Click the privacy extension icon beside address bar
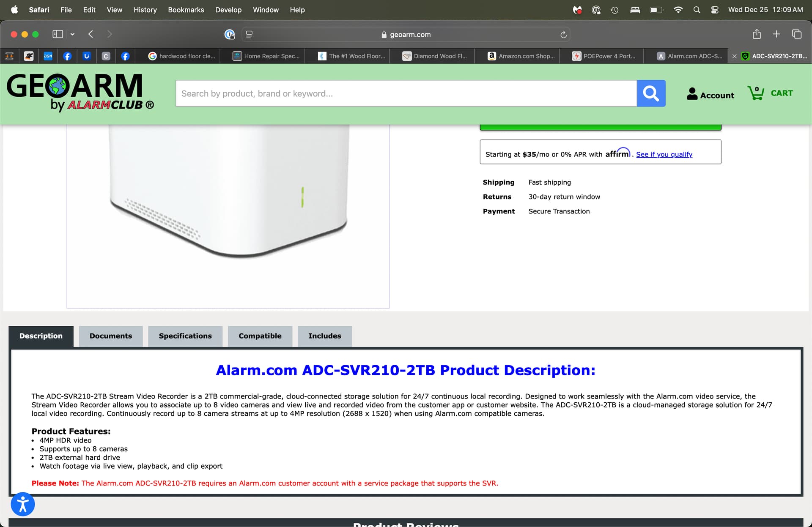Image resolution: width=812 pixels, height=527 pixels. click(x=229, y=34)
